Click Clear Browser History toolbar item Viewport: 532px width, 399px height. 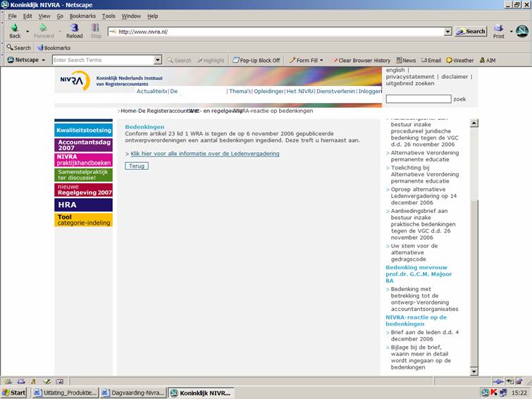361,60
